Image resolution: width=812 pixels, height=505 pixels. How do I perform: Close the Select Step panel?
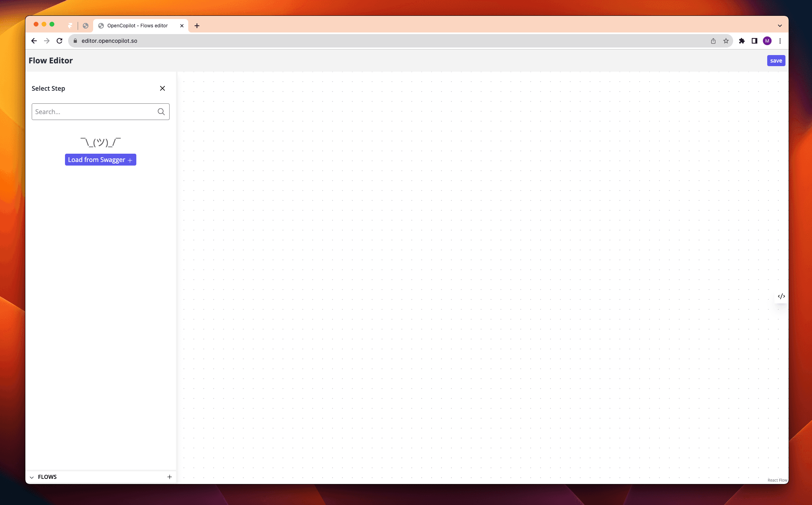pyautogui.click(x=162, y=88)
